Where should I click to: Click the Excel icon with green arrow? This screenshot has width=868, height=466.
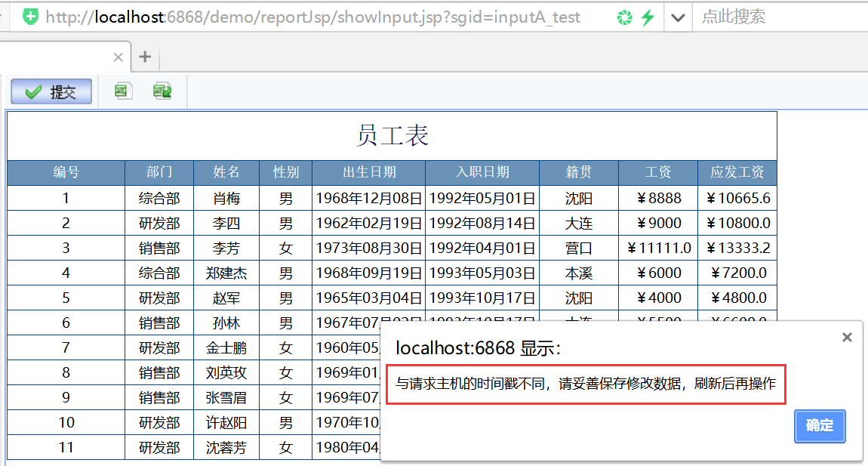162,91
